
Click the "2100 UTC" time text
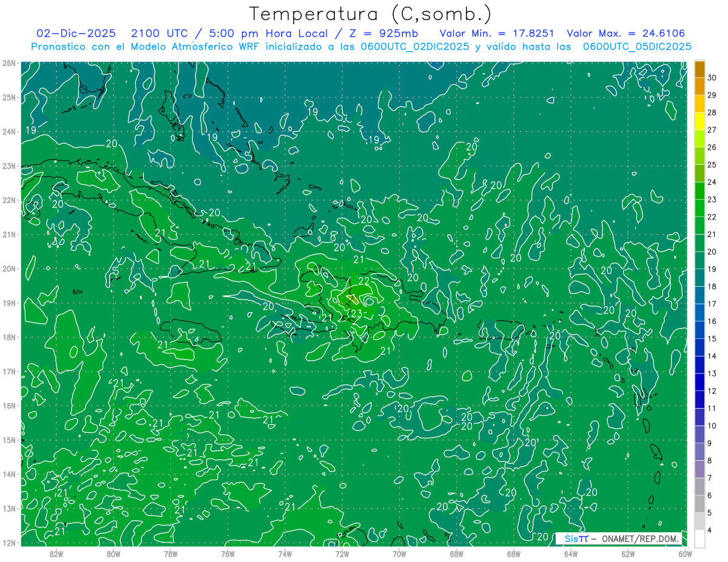(x=160, y=33)
